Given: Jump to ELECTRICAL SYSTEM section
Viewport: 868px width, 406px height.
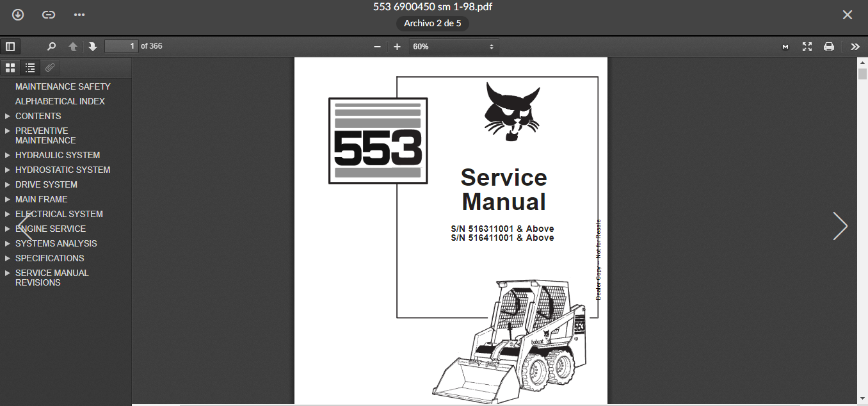Looking at the screenshot, I should pyautogui.click(x=59, y=214).
